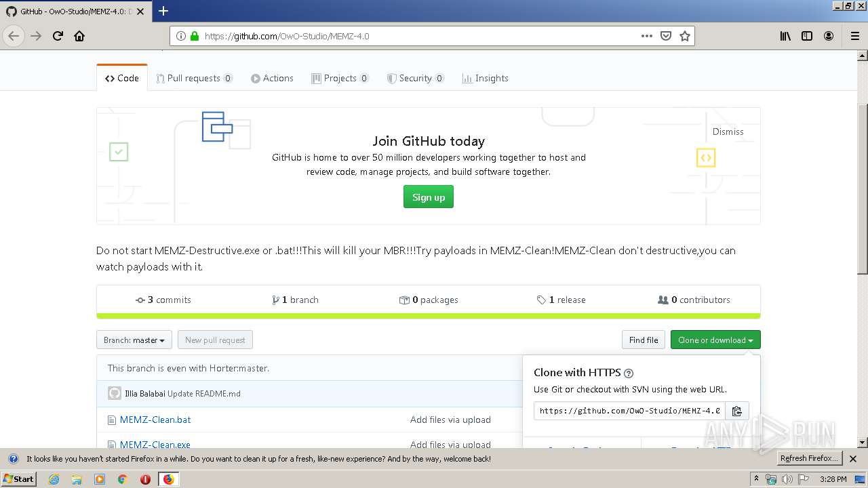
Task: Close the Refresh Firefox notification bar
Action: 854,459
